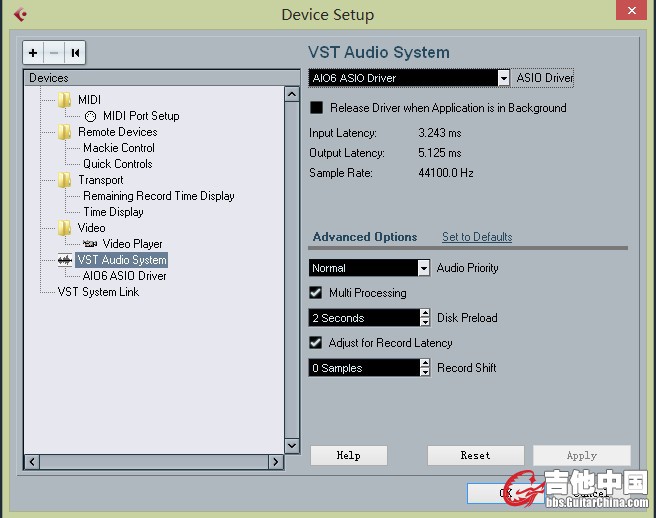The image size is (656, 518).
Task: Click the Apply button
Action: [x=582, y=455]
